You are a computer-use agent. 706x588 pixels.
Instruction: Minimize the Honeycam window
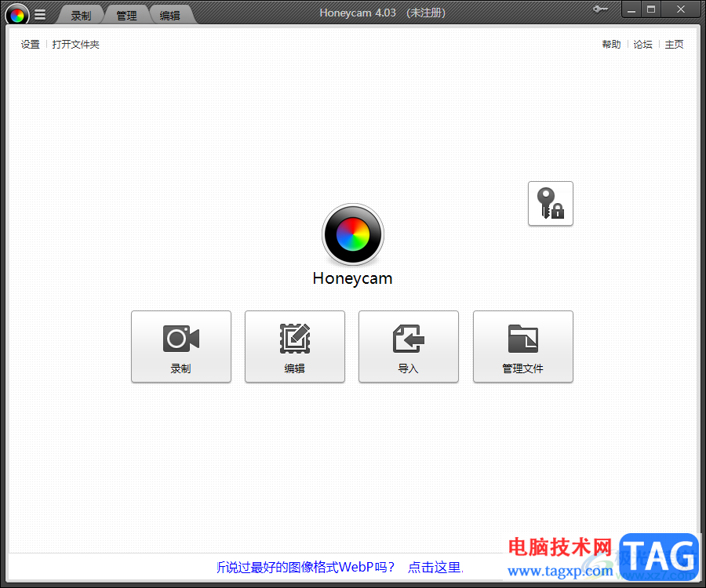pos(631,9)
